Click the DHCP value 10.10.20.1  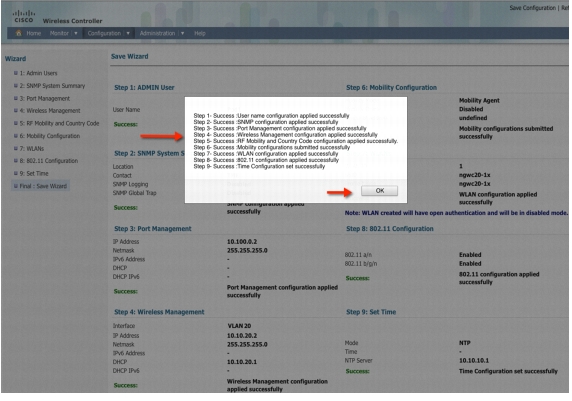[x=242, y=362]
